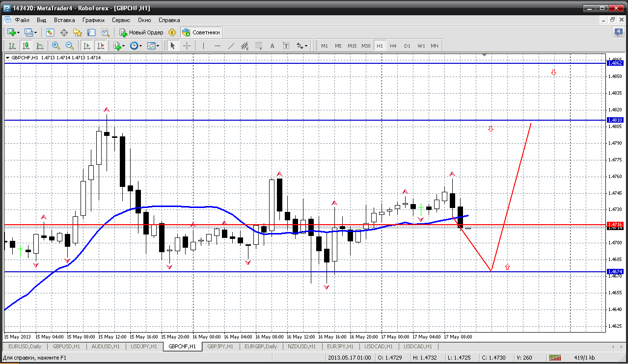
Task: Toggle chart shift from right border
Action: [101, 46]
